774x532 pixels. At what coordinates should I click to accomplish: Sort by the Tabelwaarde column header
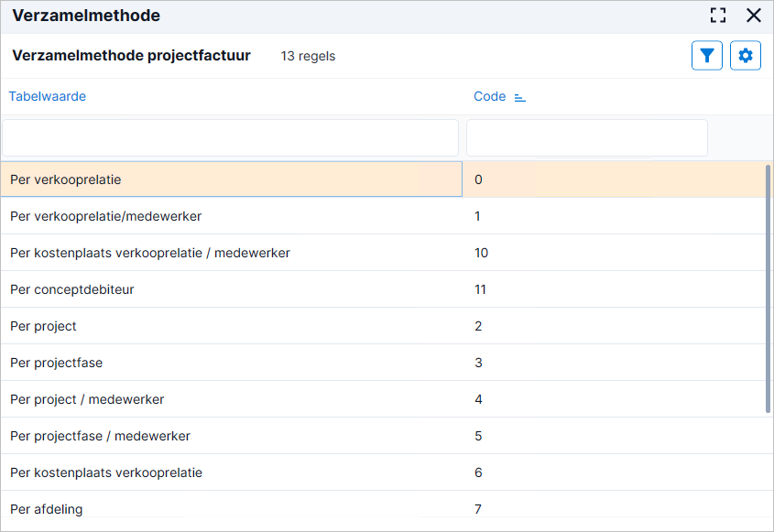coord(48,96)
